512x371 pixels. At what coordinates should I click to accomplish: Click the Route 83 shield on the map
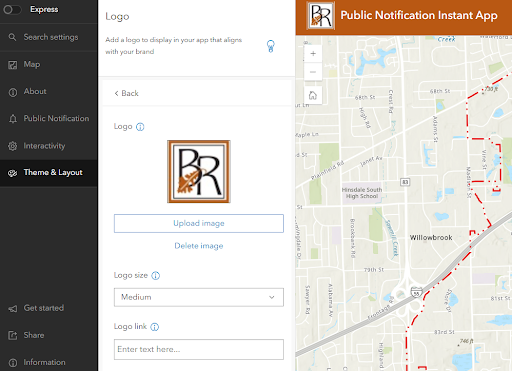tap(405, 182)
